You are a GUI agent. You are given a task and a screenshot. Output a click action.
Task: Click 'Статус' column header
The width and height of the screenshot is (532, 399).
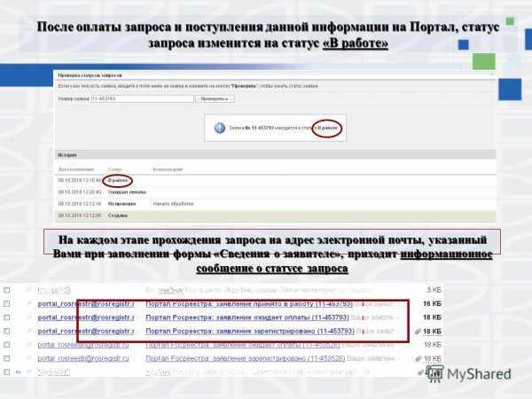pos(115,169)
